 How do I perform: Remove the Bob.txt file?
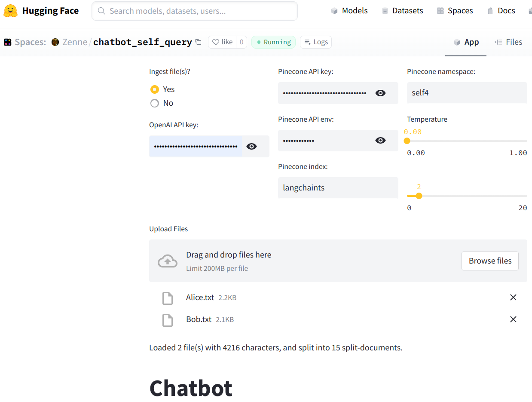(513, 319)
